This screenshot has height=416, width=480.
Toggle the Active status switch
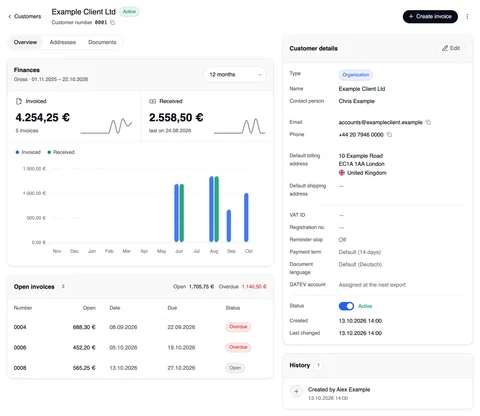coord(346,306)
